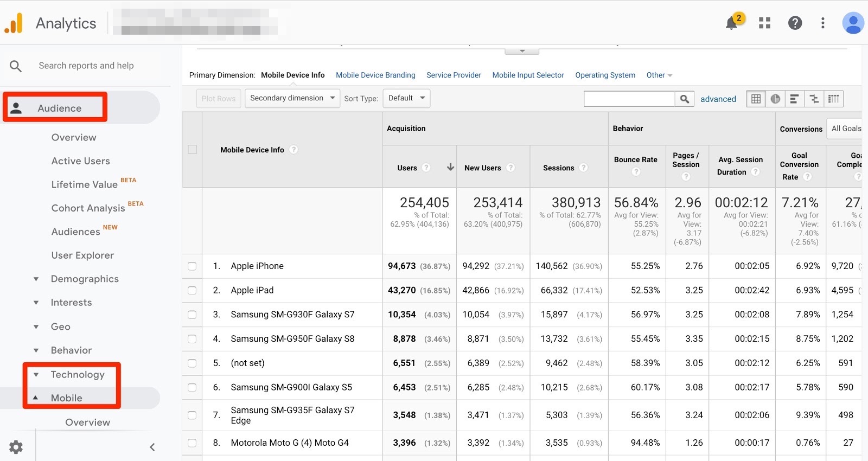Check the Apple iPhone row checkbox
The image size is (868, 461).
point(192,266)
